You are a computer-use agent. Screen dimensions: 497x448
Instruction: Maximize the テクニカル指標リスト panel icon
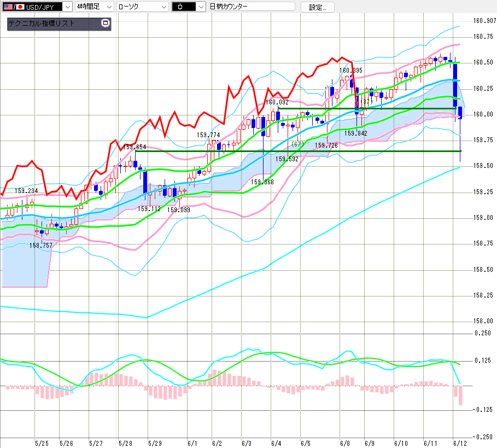pyautogui.click(x=106, y=23)
